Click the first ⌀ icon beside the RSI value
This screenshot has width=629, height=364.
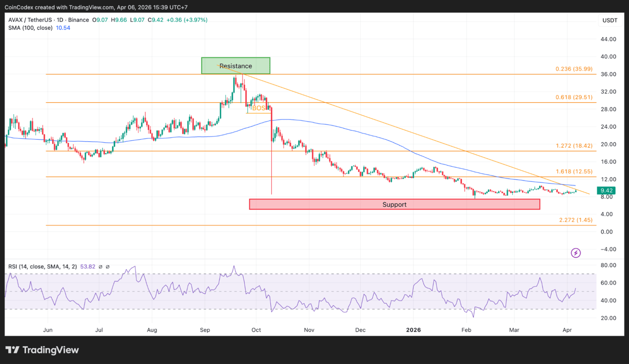pos(100,266)
